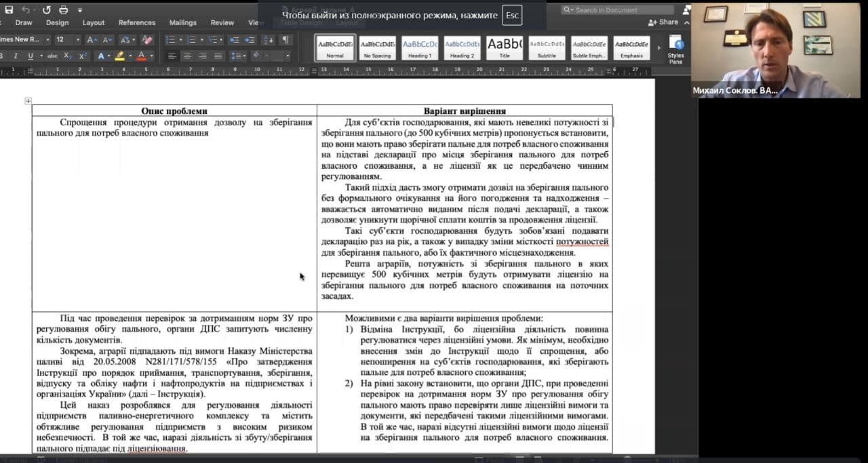Open the cell shading paint bucket
This screenshot has width=868, height=463.
[x=257, y=56]
